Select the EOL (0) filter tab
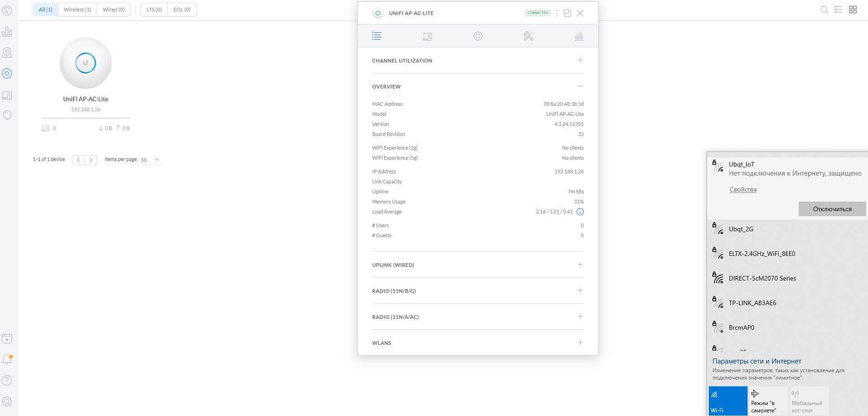Image resolution: width=868 pixels, height=416 pixels. (182, 10)
